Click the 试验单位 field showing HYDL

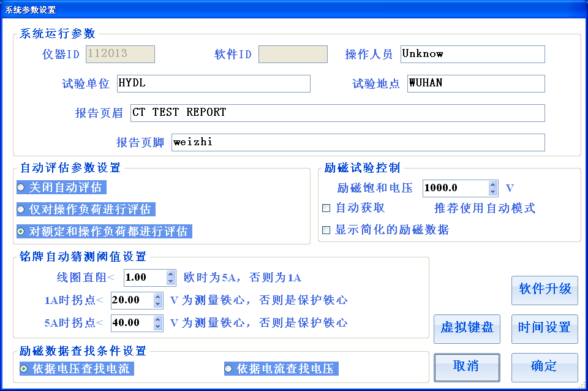click(x=213, y=83)
